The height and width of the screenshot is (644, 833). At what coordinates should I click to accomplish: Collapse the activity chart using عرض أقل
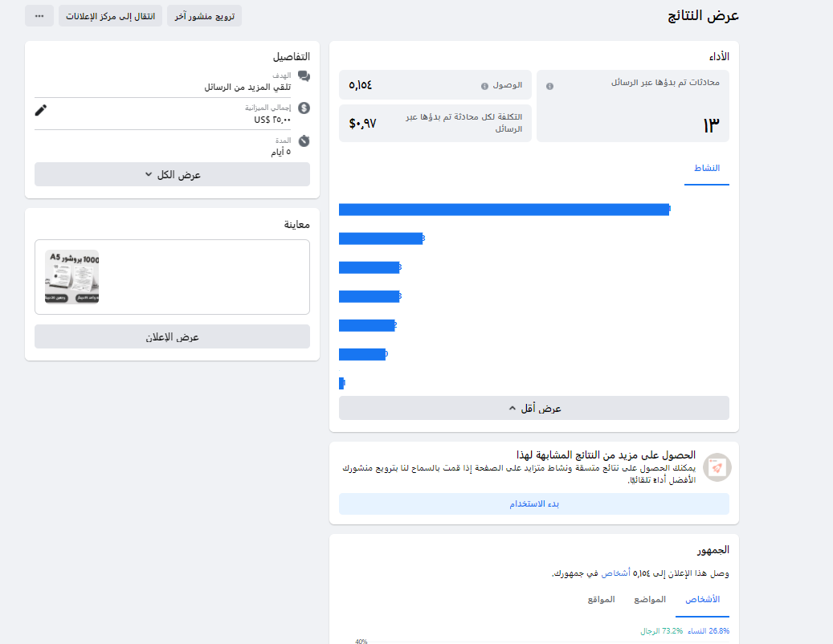tap(534, 408)
